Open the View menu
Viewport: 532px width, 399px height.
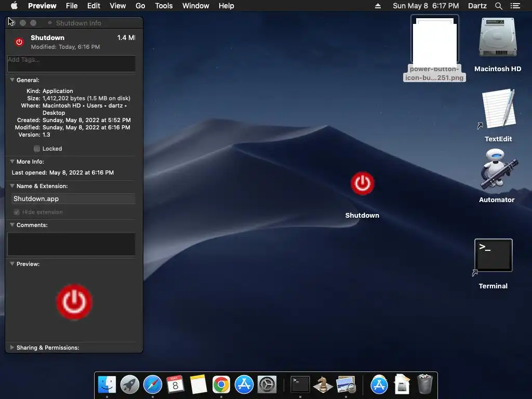point(118,6)
